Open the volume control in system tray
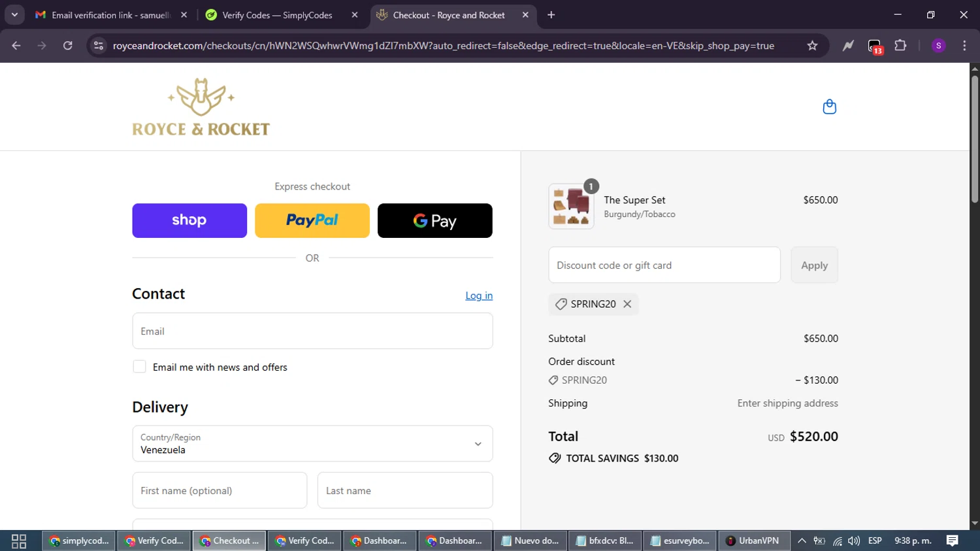980x551 pixels. (x=854, y=541)
